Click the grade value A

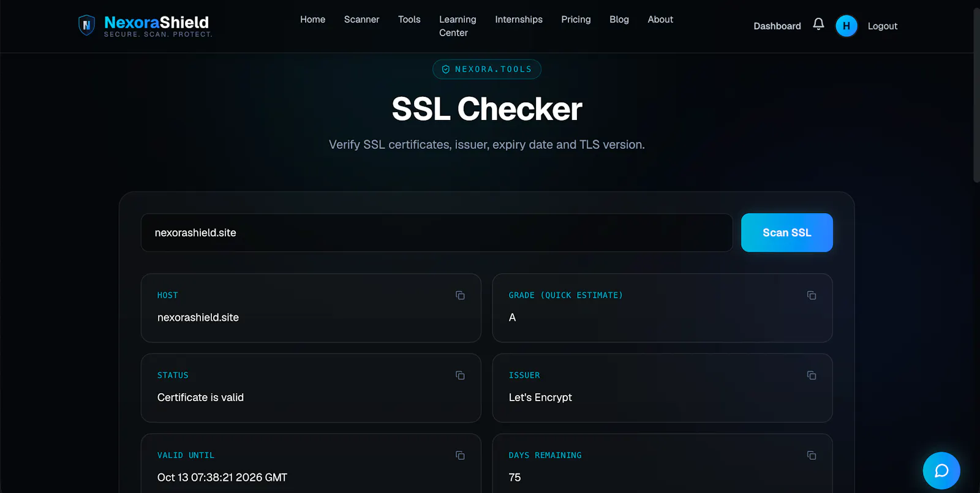coord(512,317)
